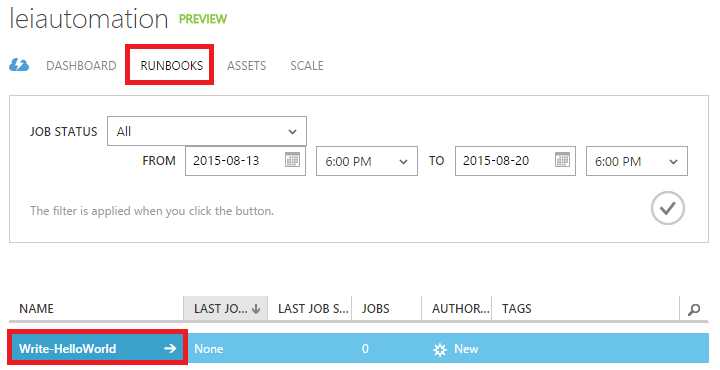720x370 pixels.
Task: Click the jobs count 0 cell
Action: click(x=365, y=349)
